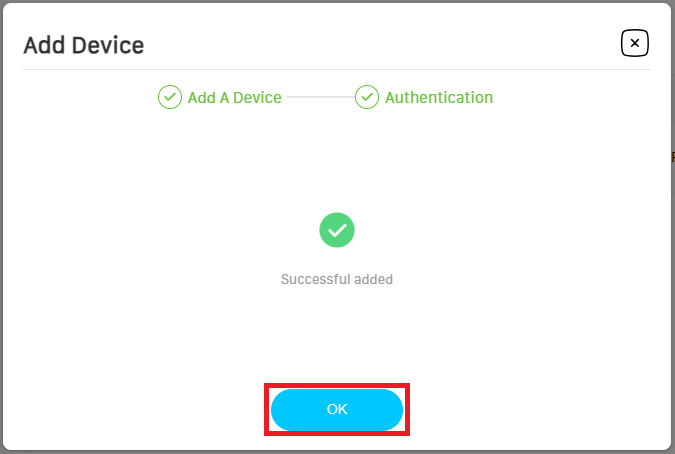Viewport: 675px width, 454px height.
Task: Click the divider line under the title
Action: [x=337, y=69]
